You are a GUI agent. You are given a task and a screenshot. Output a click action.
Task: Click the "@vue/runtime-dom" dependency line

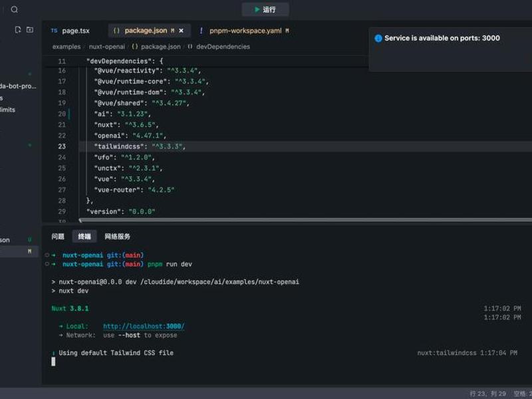click(150, 92)
